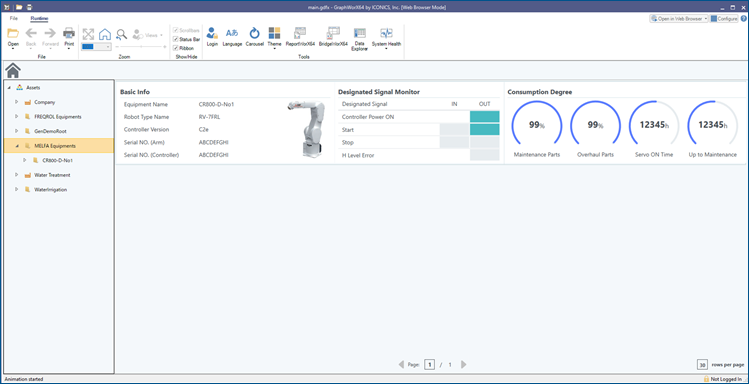Click the lock icon in the status bar

click(x=706, y=379)
